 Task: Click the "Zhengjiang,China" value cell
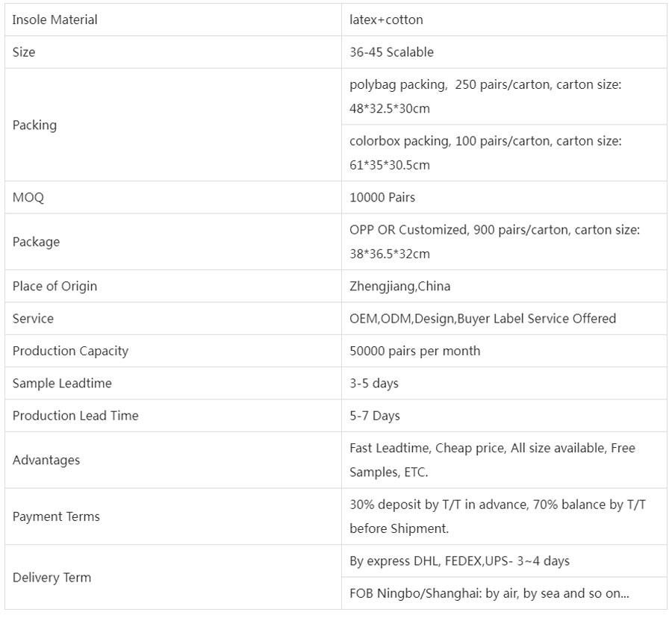point(399,286)
